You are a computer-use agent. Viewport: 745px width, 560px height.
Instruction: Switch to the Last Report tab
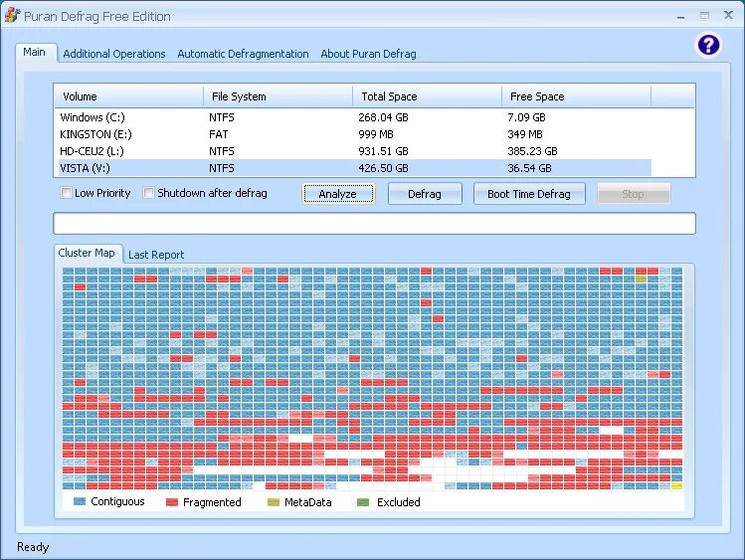point(156,255)
